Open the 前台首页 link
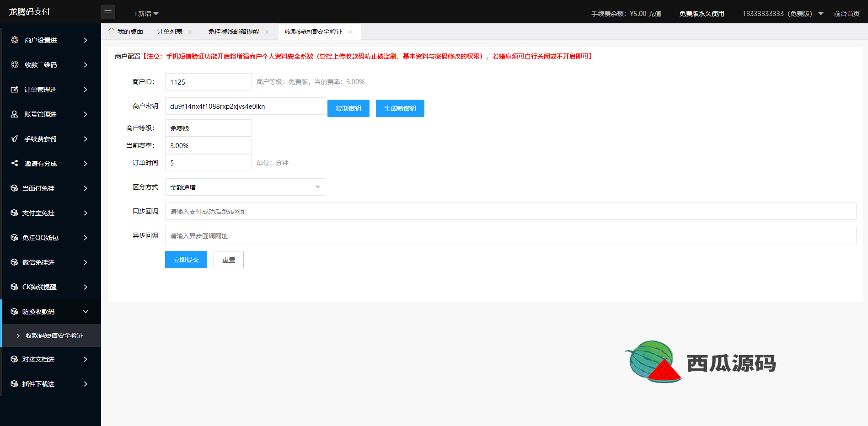This screenshot has width=868, height=426. (x=847, y=14)
